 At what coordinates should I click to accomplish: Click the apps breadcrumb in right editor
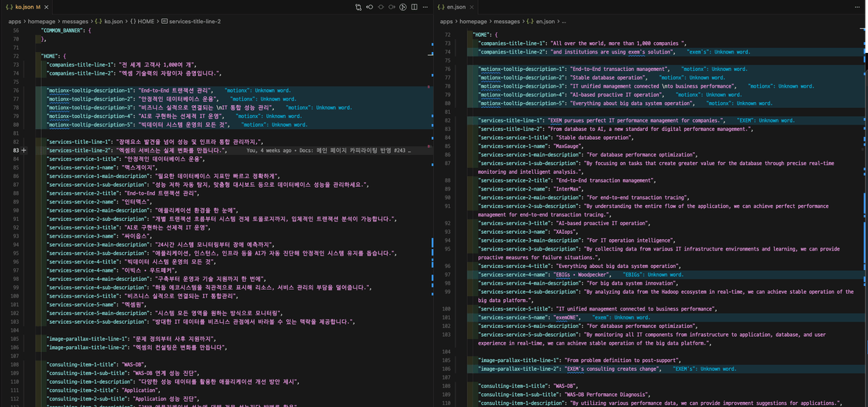click(448, 22)
